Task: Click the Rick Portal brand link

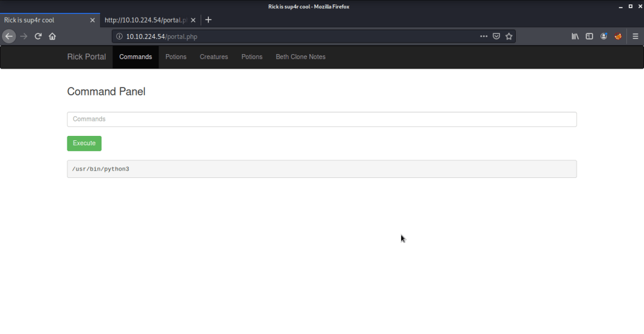Action: [87, 57]
